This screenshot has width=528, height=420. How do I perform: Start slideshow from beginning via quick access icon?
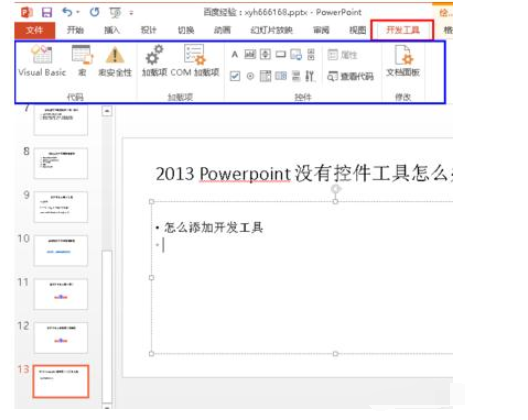pyautogui.click(x=115, y=13)
